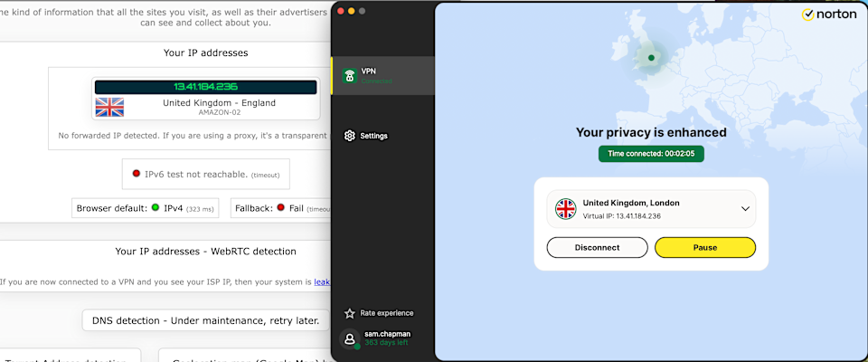Click the 13.41.184.236 IP address display bar
868x362 pixels.
pyautogui.click(x=205, y=87)
